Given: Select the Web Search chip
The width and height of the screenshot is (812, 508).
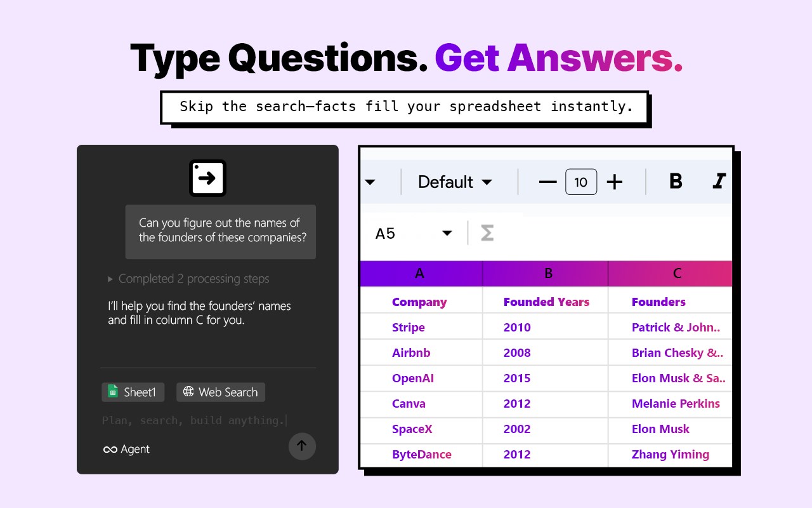Looking at the screenshot, I should [x=221, y=392].
